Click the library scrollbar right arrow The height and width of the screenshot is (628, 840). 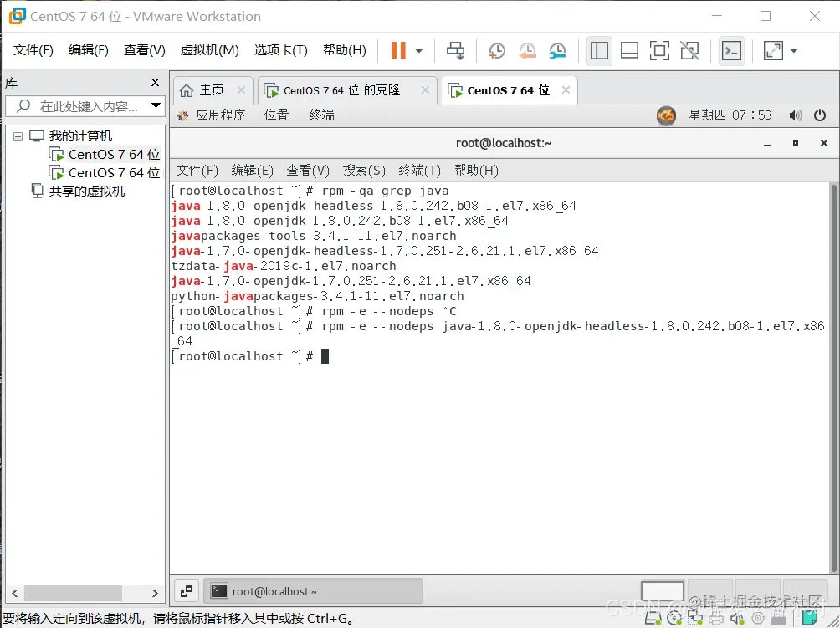[155, 593]
